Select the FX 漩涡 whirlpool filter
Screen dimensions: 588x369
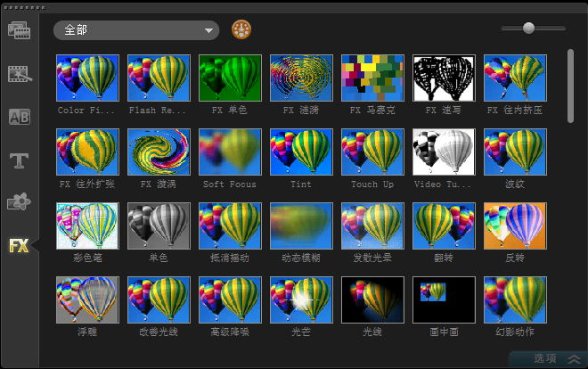coord(159,152)
